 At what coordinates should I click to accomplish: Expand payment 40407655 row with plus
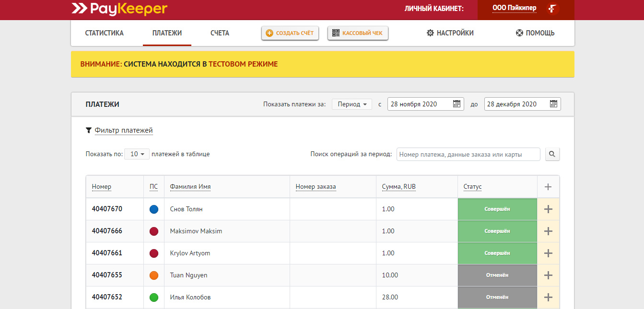pyautogui.click(x=549, y=275)
